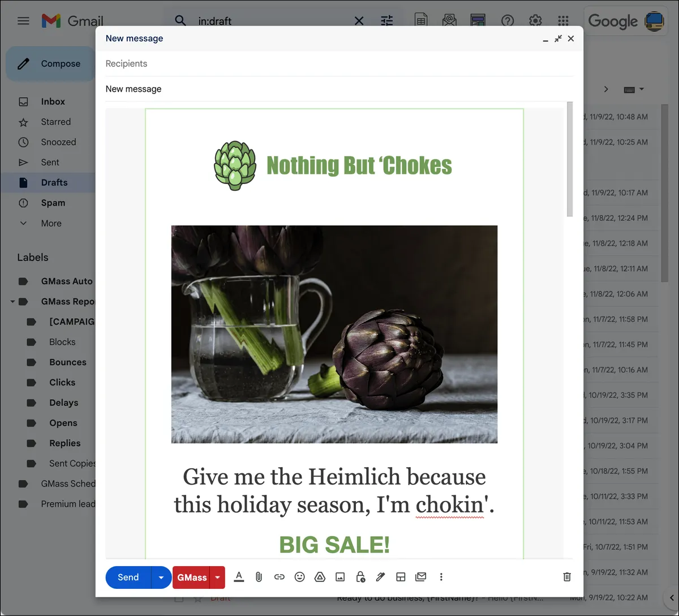Click the artichoke photo in email body

(x=334, y=335)
